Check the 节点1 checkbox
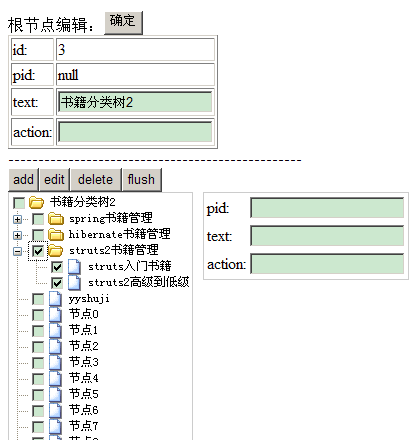 tap(38, 331)
